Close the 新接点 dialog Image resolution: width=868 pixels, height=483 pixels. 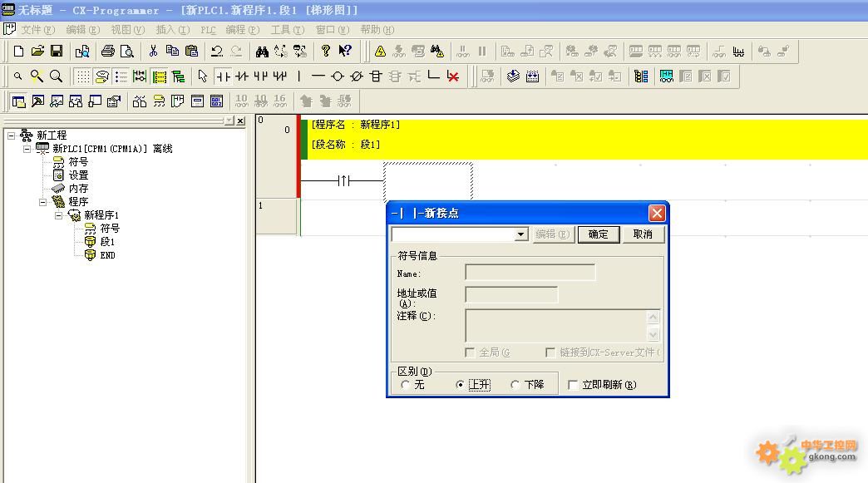(657, 213)
